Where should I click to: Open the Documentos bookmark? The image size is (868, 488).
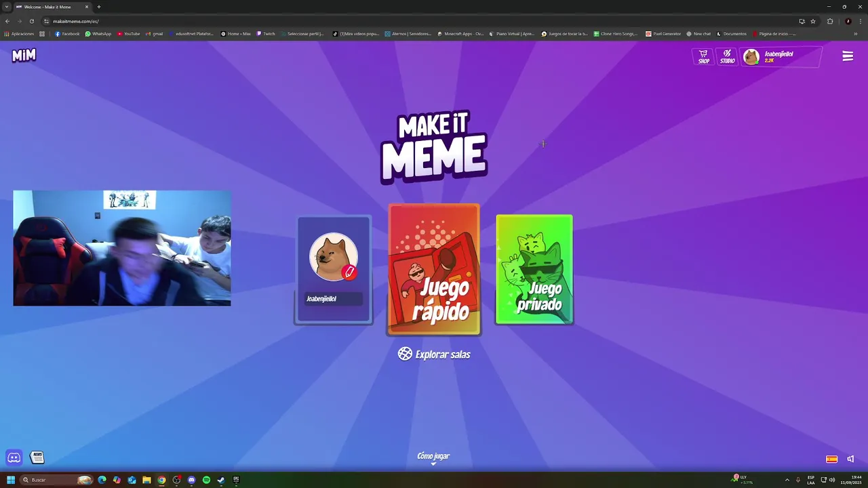tap(732, 34)
